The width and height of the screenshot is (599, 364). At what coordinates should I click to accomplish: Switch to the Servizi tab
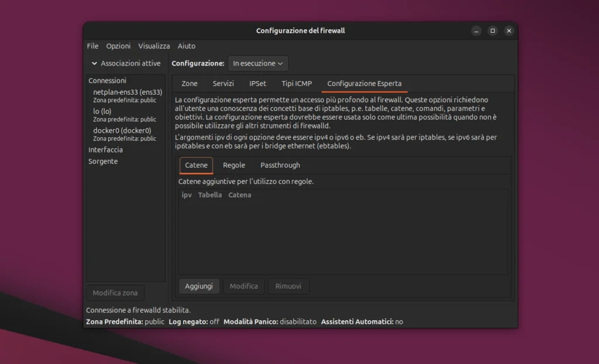[x=223, y=84]
